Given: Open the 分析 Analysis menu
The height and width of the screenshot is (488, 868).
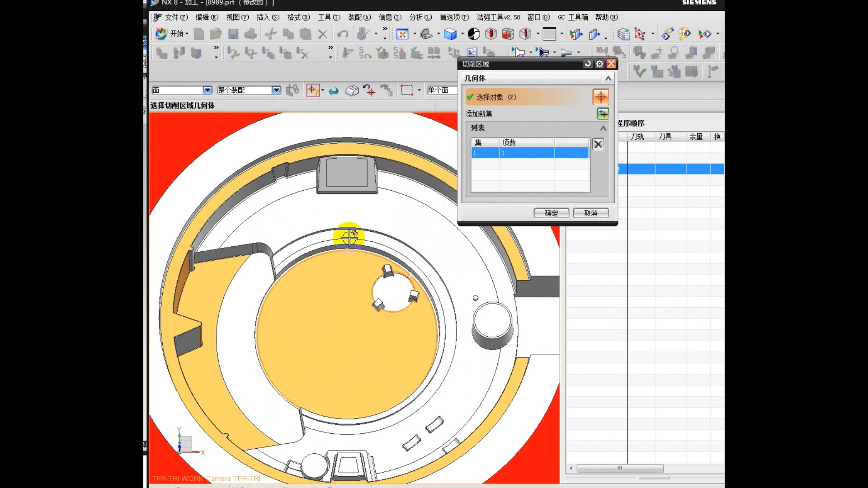Looking at the screenshot, I should coord(421,17).
